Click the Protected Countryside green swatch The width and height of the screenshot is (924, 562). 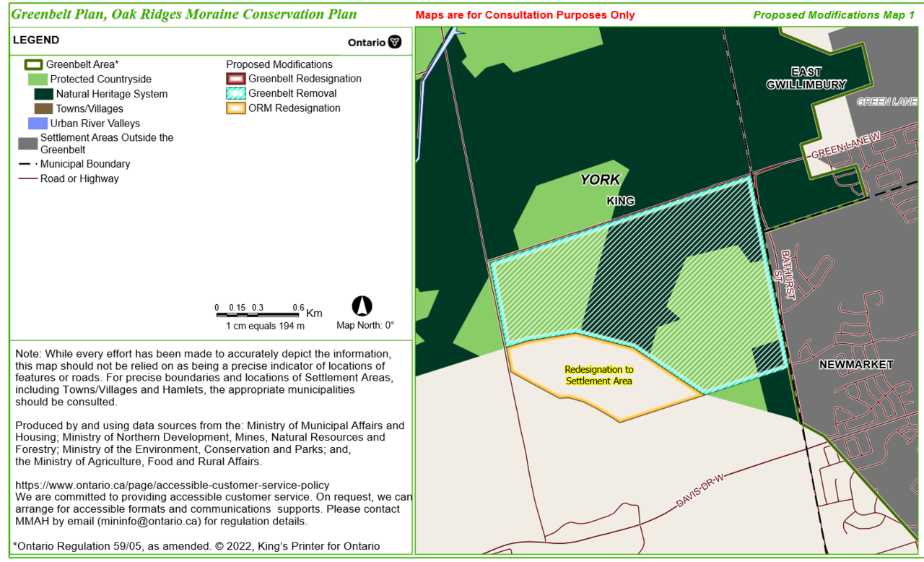pyautogui.click(x=38, y=79)
